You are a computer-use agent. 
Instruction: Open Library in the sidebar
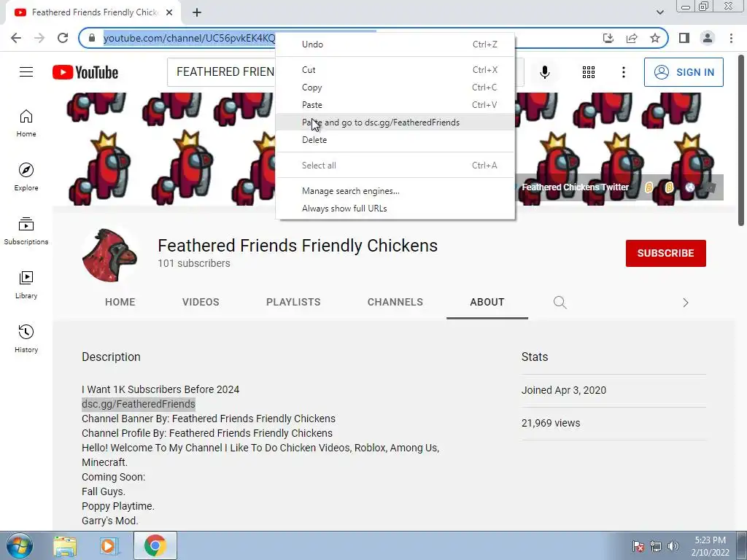point(26,285)
